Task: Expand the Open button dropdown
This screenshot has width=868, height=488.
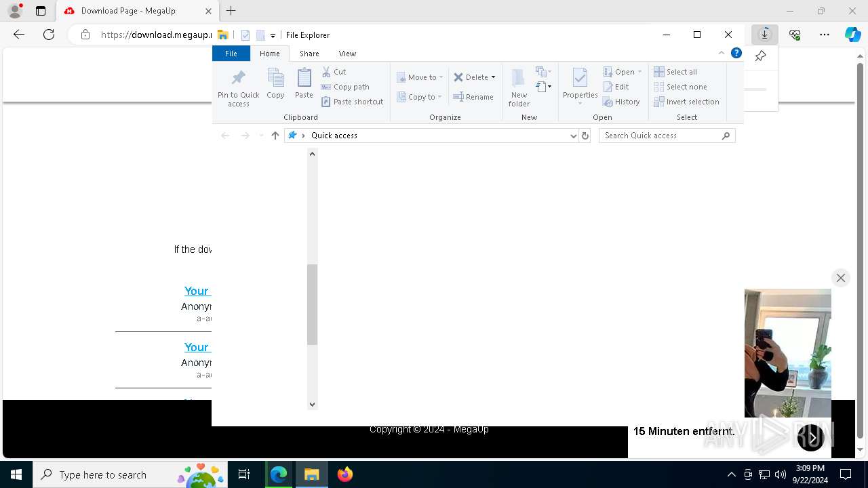Action: tap(639, 72)
